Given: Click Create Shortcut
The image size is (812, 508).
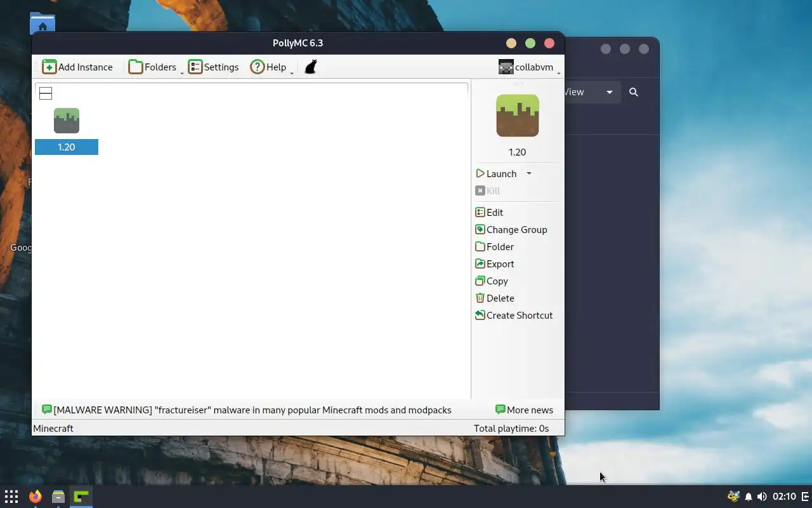Looking at the screenshot, I should coord(514,315).
